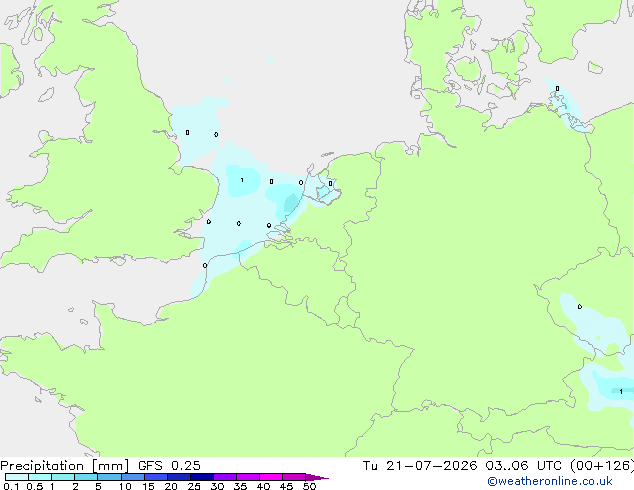Select the blue swatch between 10 and 15
The height and width of the screenshot is (490, 634).
click(133, 477)
